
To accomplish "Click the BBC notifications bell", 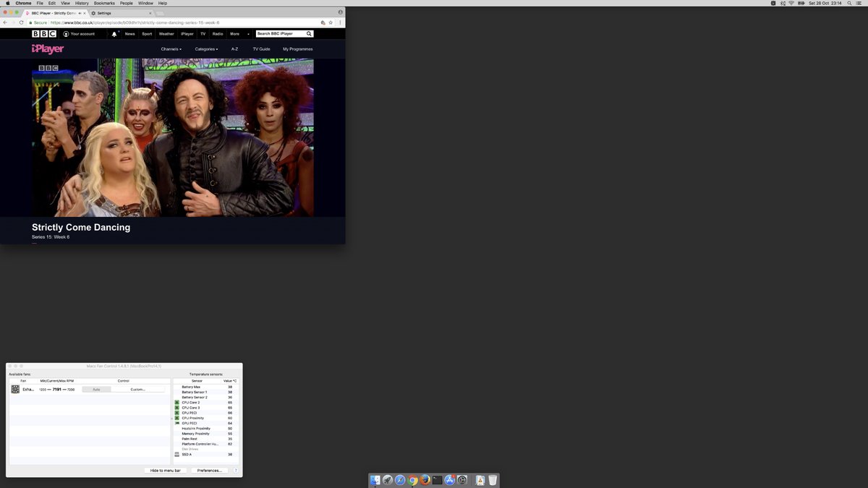I will click(x=114, y=34).
